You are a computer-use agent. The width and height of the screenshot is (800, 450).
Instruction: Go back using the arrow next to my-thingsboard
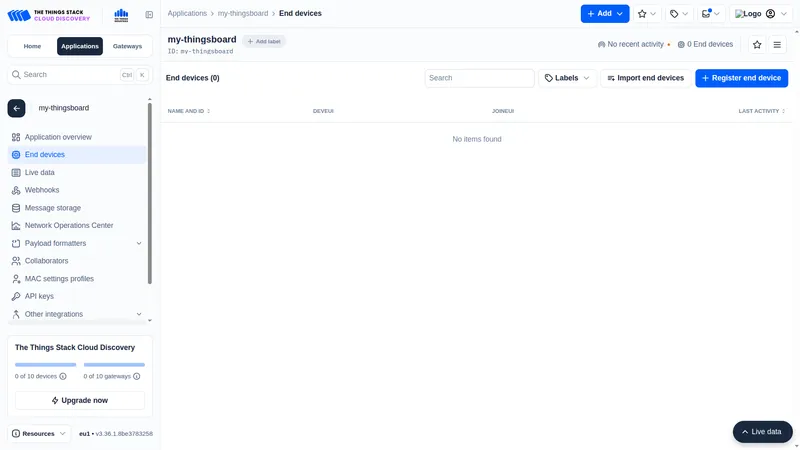point(16,108)
